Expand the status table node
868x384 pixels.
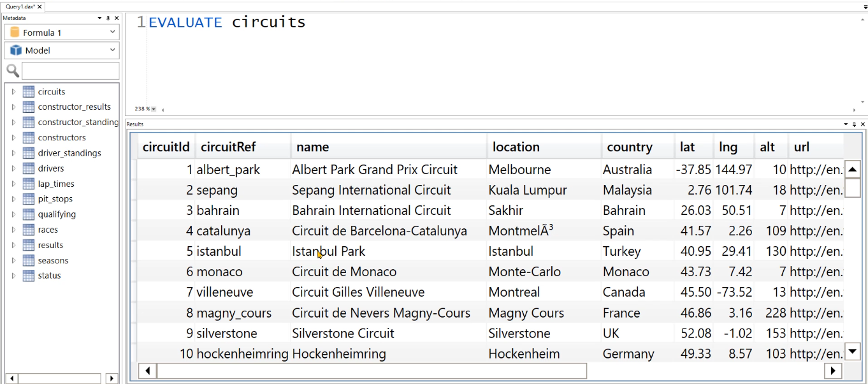[13, 276]
